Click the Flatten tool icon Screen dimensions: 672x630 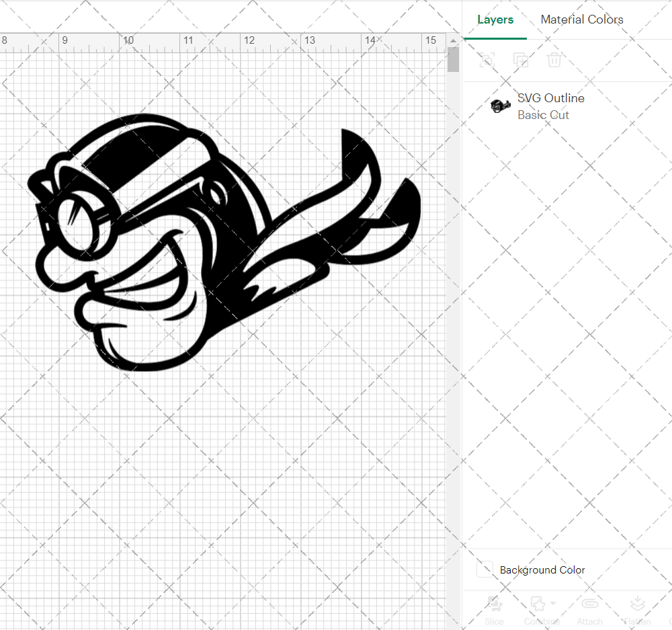click(638, 604)
